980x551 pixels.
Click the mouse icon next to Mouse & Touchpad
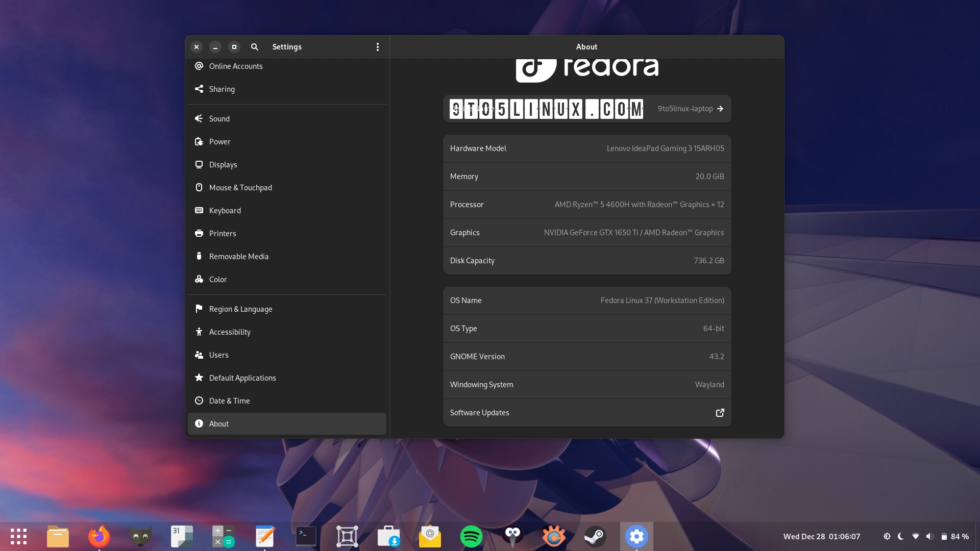click(199, 187)
